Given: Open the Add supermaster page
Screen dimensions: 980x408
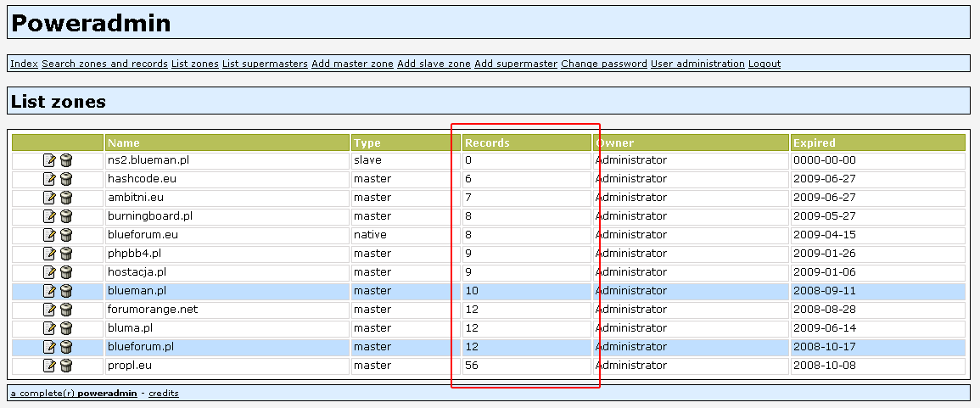Looking at the screenshot, I should click(x=516, y=64).
